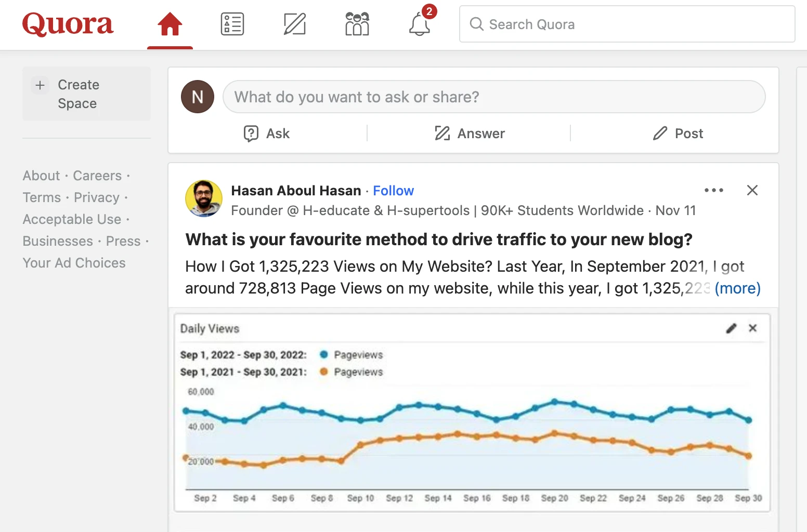Open notifications via the bell icon

(419, 24)
